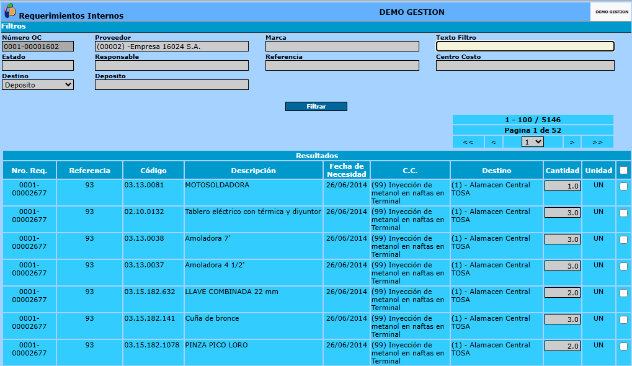Click the Unidad column header
Viewport: 632px width, 366px height.
click(x=599, y=171)
